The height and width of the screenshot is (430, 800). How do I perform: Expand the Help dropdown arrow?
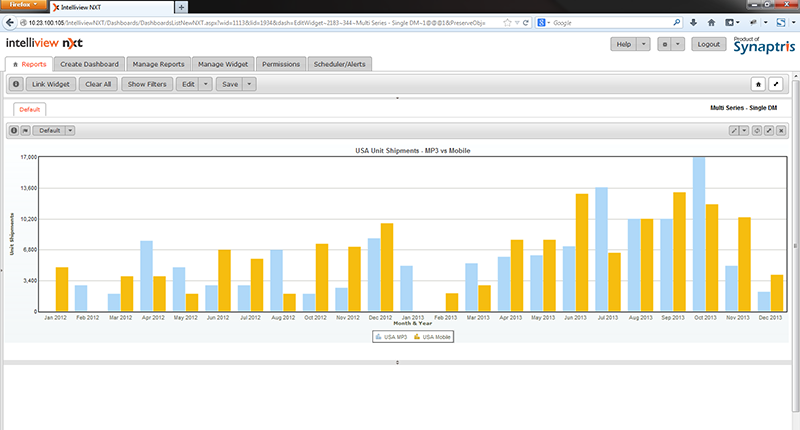coord(642,44)
